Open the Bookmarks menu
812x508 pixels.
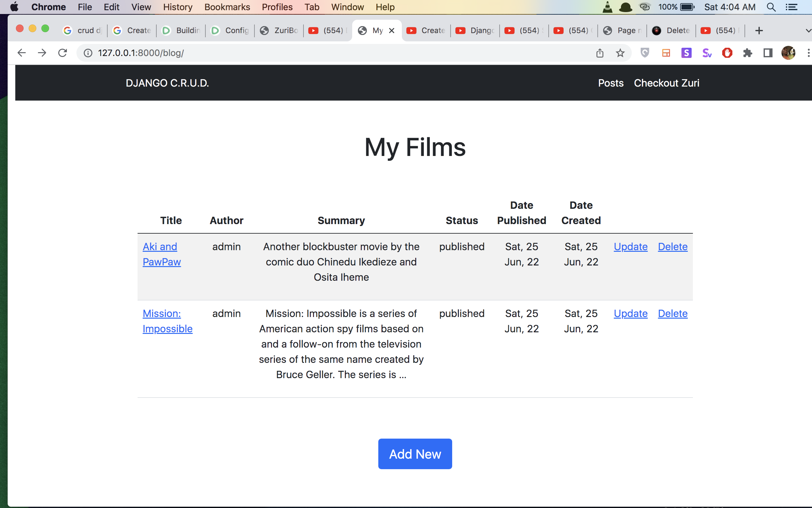(227, 7)
